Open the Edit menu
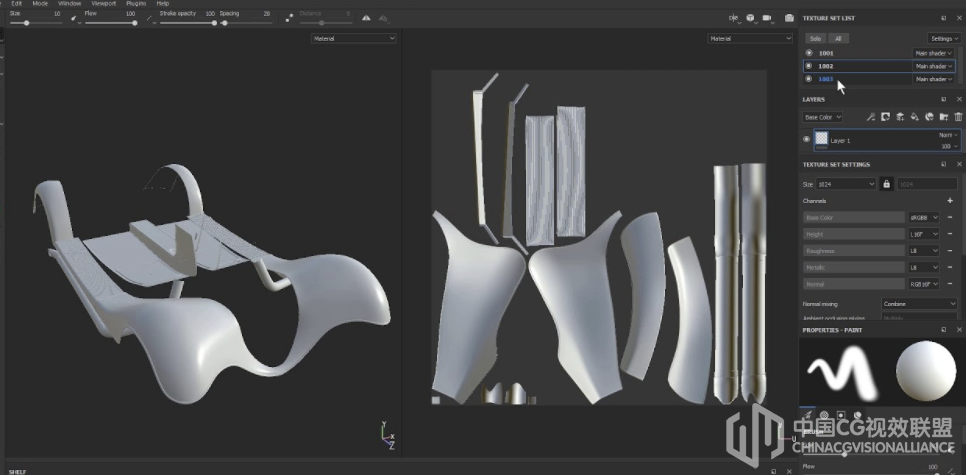966x475 pixels. coord(17,3)
